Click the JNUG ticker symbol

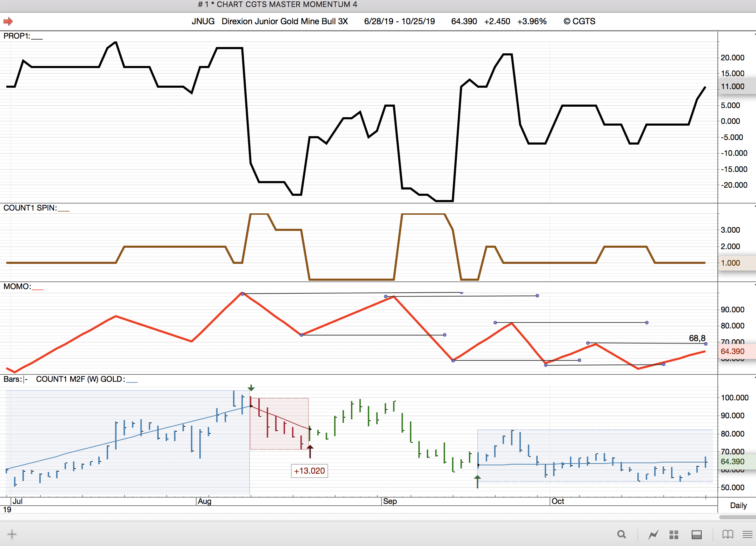click(x=203, y=21)
